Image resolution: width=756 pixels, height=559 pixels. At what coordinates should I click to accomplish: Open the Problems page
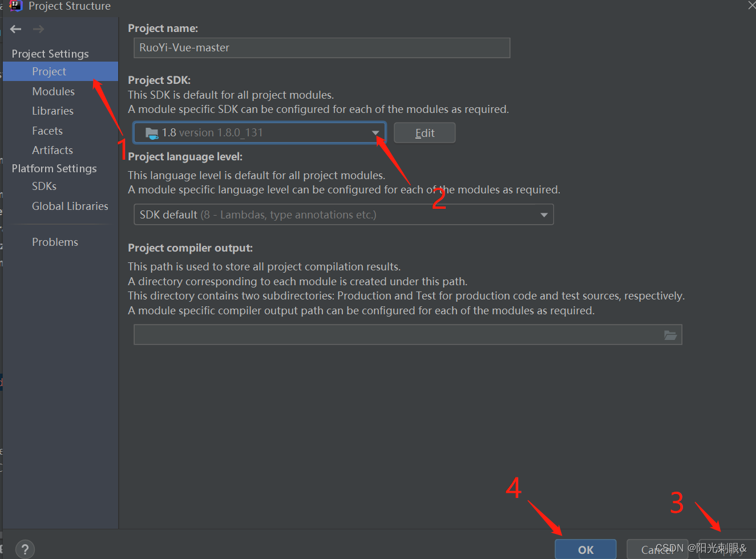pyautogui.click(x=55, y=242)
